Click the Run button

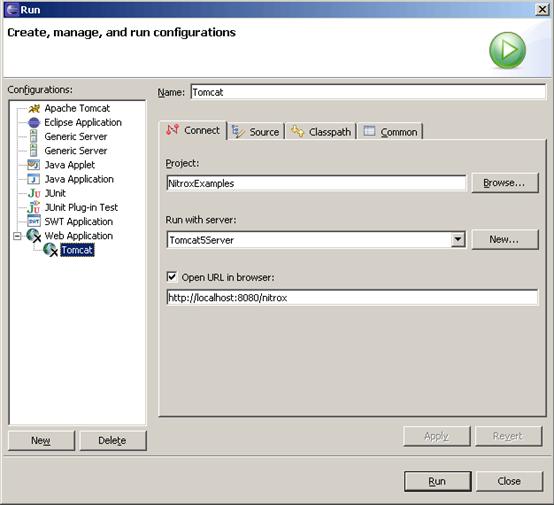click(437, 481)
